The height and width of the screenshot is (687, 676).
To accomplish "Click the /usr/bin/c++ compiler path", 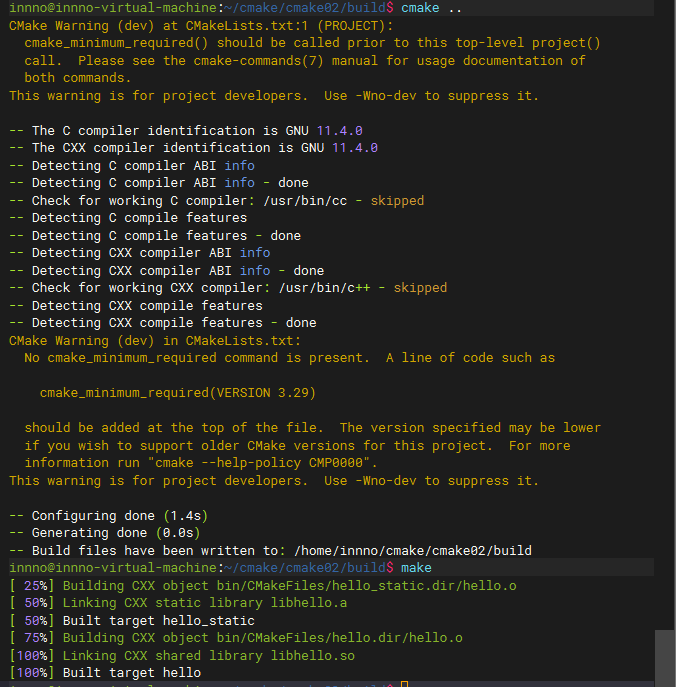I will coord(324,288).
